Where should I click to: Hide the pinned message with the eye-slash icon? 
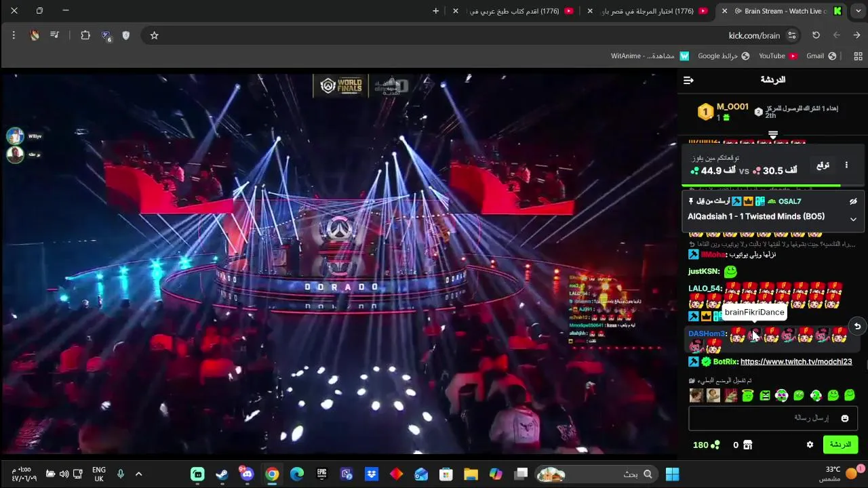(x=853, y=201)
